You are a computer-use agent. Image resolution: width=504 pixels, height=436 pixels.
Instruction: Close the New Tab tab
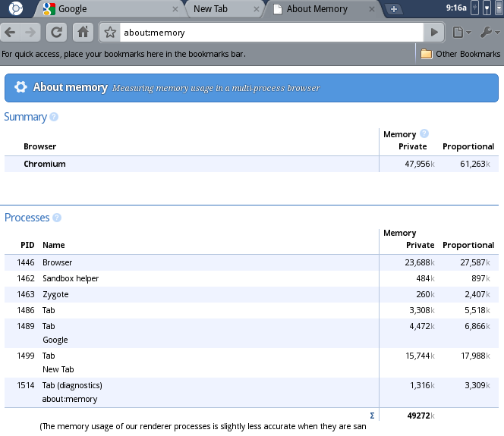[257, 9]
